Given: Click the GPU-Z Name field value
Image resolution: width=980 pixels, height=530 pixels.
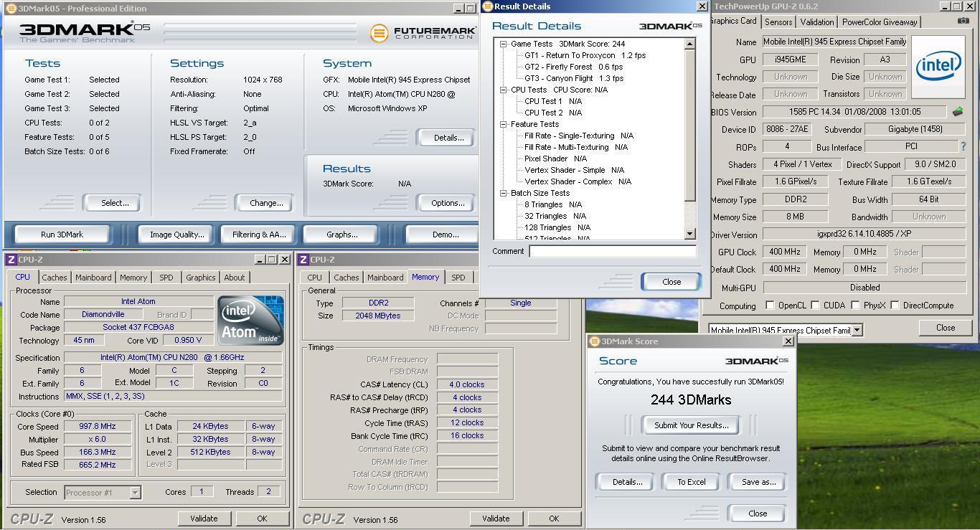Looking at the screenshot, I should (x=834, y=42).
